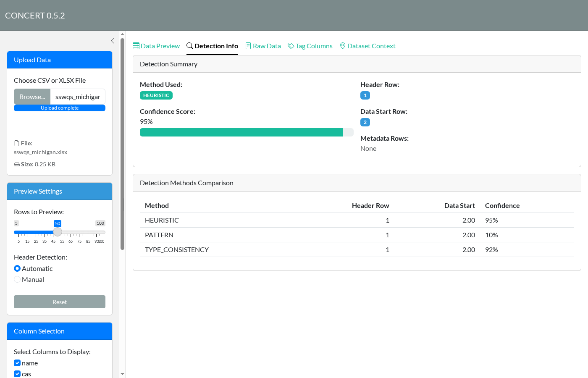Uncheck the cas column checkbox

(x=17, y=374)
